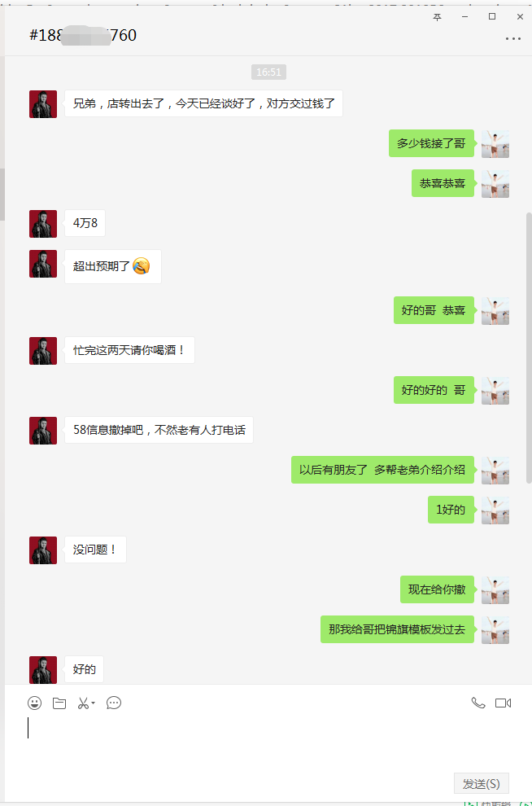This screenshot has width=532, height=806.
Task: Start a voice call
Action: [x=478, y=703]
